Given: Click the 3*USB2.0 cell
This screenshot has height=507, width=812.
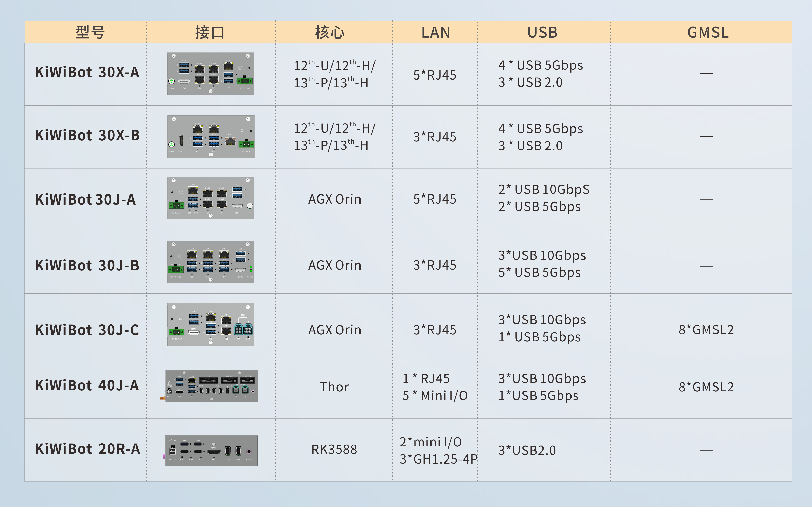Looking at the screenshot, I should [527, 450].
